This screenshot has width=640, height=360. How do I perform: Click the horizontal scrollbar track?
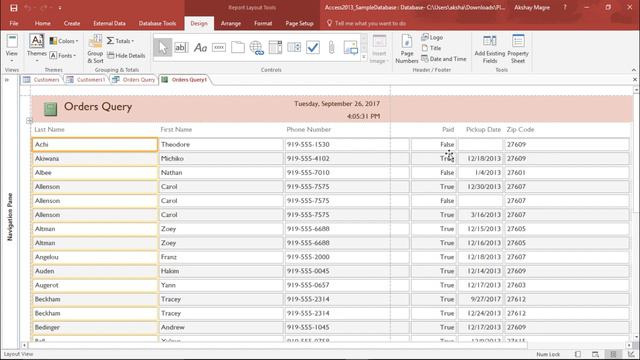coord(327,345)
